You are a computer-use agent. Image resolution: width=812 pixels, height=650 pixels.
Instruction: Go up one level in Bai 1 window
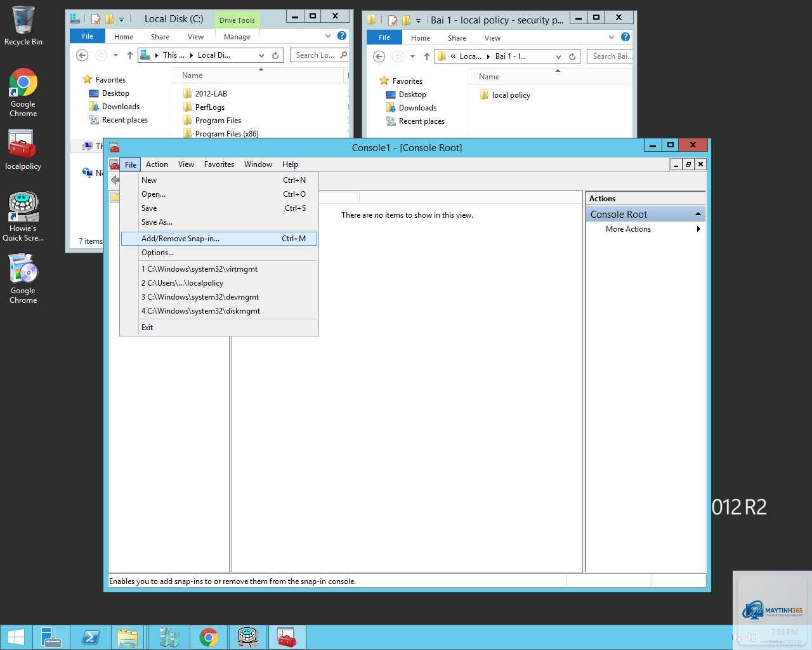(x=427, y=56)
